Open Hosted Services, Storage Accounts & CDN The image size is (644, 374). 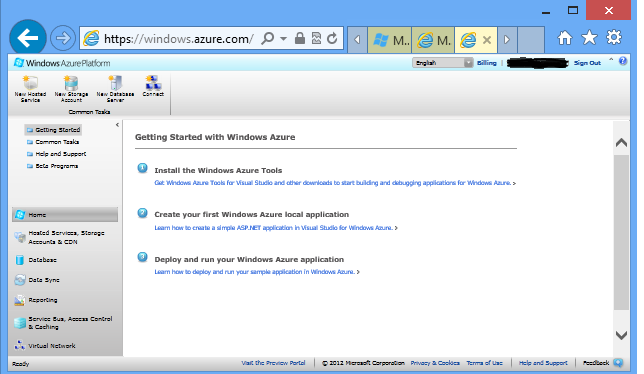65,237
